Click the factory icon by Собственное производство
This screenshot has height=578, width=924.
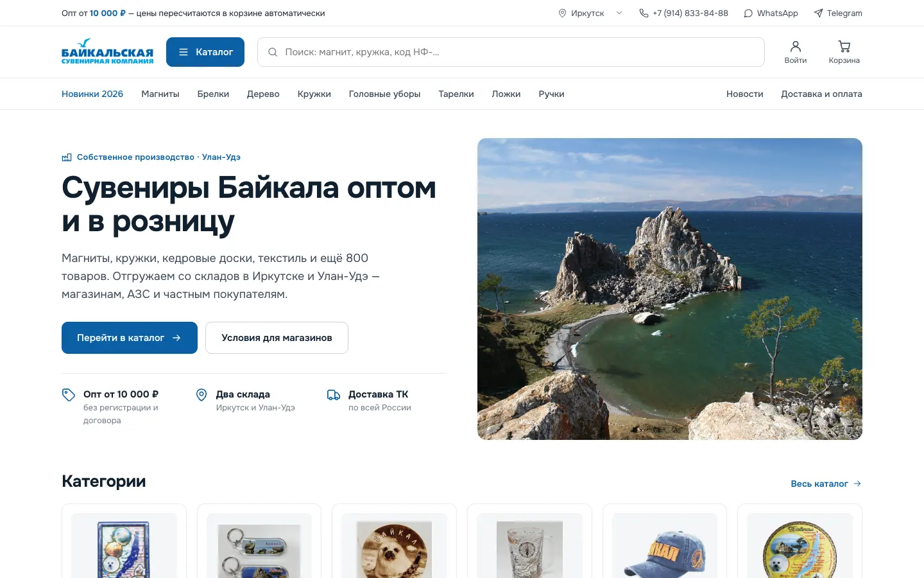tap(67, 157)
